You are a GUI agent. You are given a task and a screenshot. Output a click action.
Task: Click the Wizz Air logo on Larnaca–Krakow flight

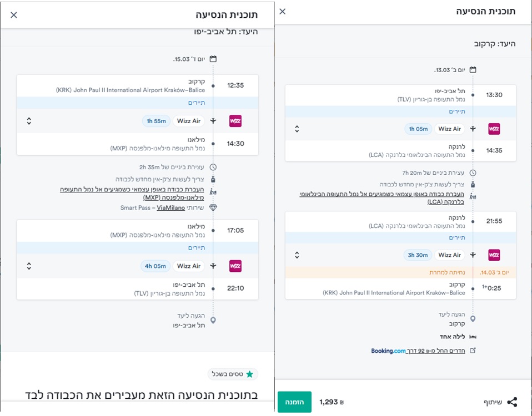(494, 255)
